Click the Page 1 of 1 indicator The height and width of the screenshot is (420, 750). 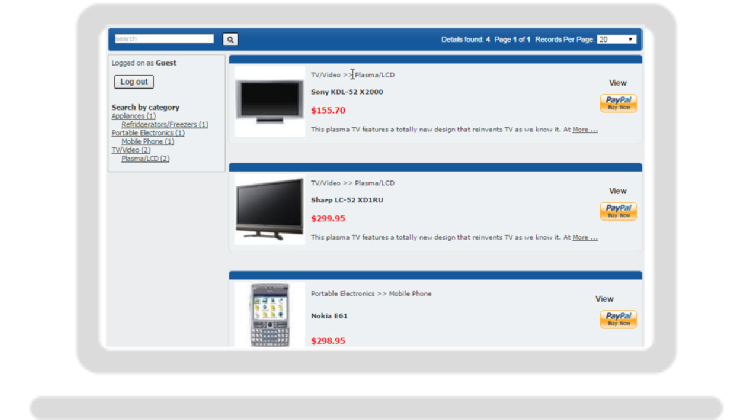[512, 40]
